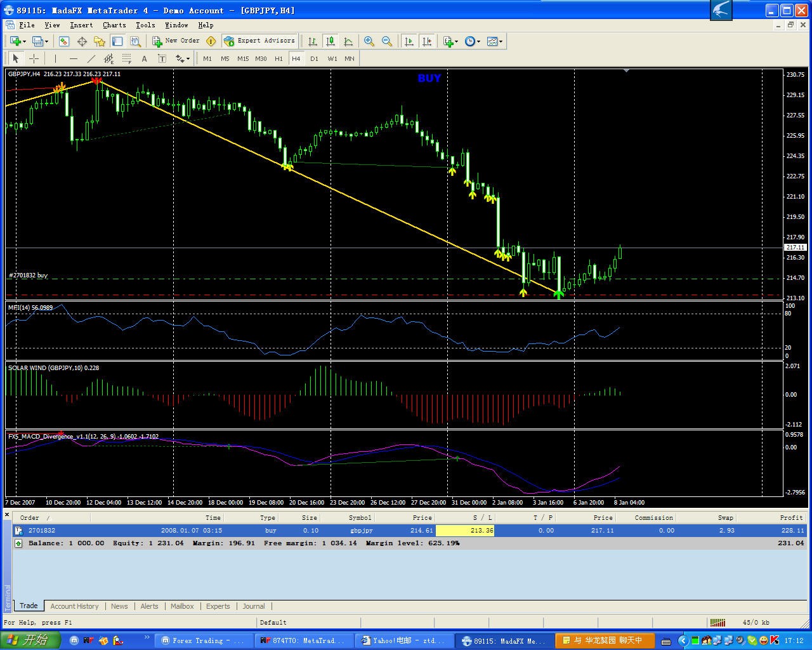
Task: Open the periodicity clock dropdown
Action: click(x=472, y=41)
